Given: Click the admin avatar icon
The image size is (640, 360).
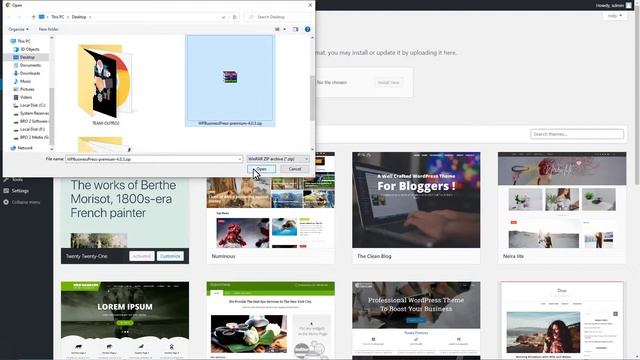Looking at the screenshot, I should pyautogui.click(x=629, y=5).
